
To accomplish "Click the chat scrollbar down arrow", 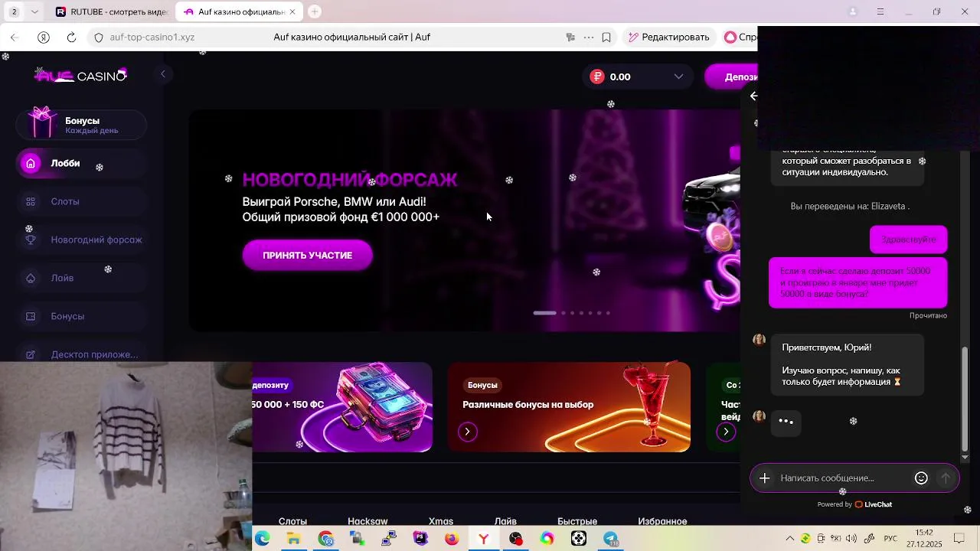I will click(x=965, y=457).
